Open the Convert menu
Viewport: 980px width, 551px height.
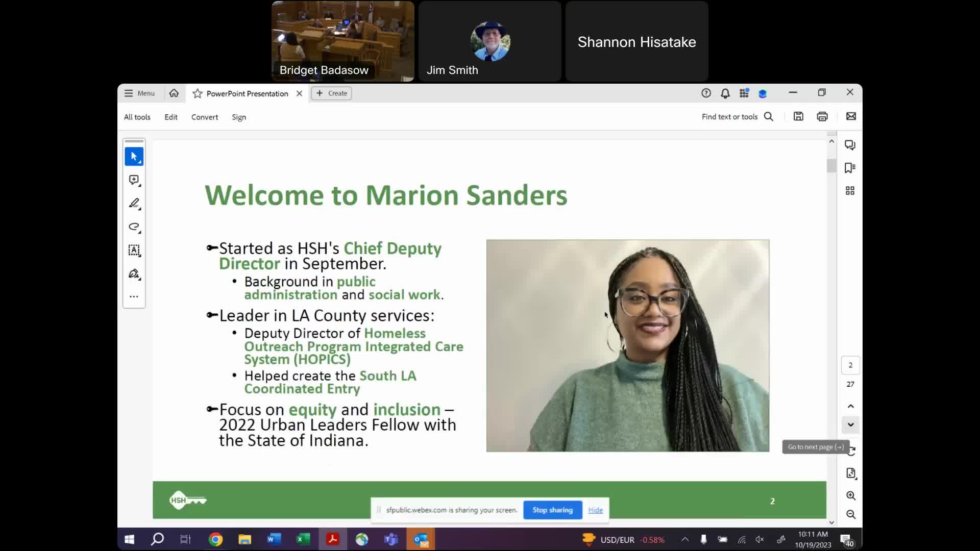pyautogui.click(x=205, y=117)
